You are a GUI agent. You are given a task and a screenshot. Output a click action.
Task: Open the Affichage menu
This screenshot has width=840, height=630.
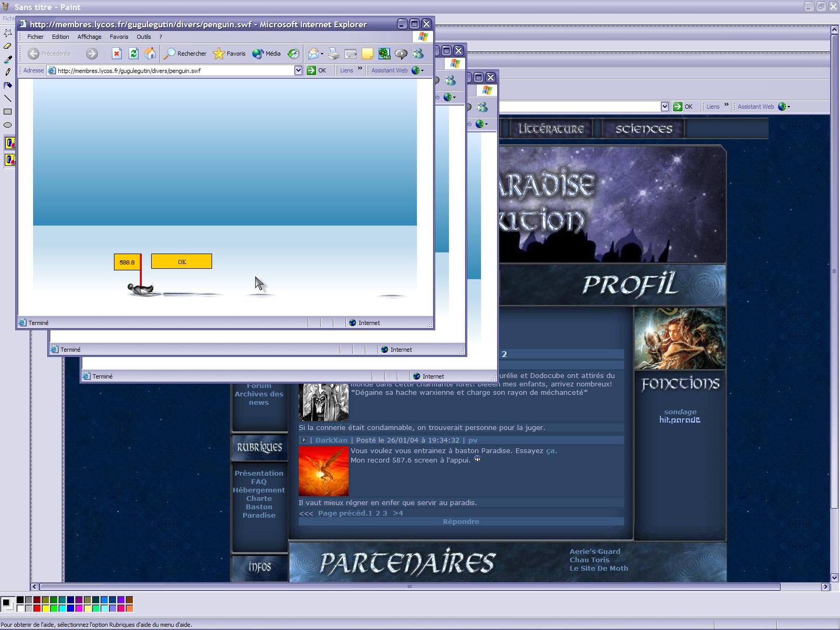click(89, 37)
